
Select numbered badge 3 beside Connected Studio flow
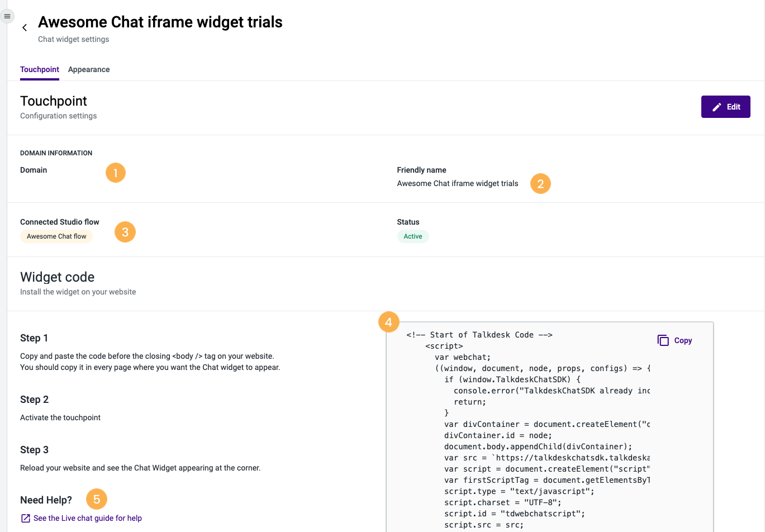click(125, 231)
